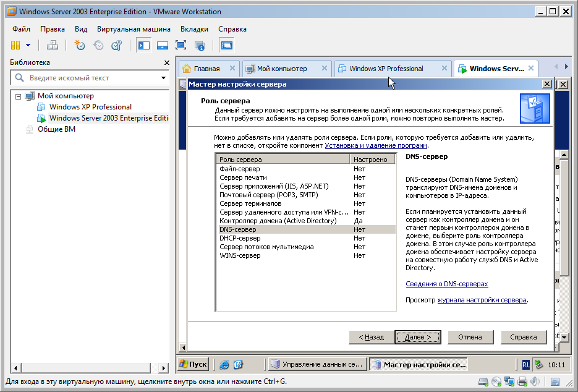Select the Сервер удаленного доступа или VPN row
This screenshot has width=578, height=392.
pos(307,212)
